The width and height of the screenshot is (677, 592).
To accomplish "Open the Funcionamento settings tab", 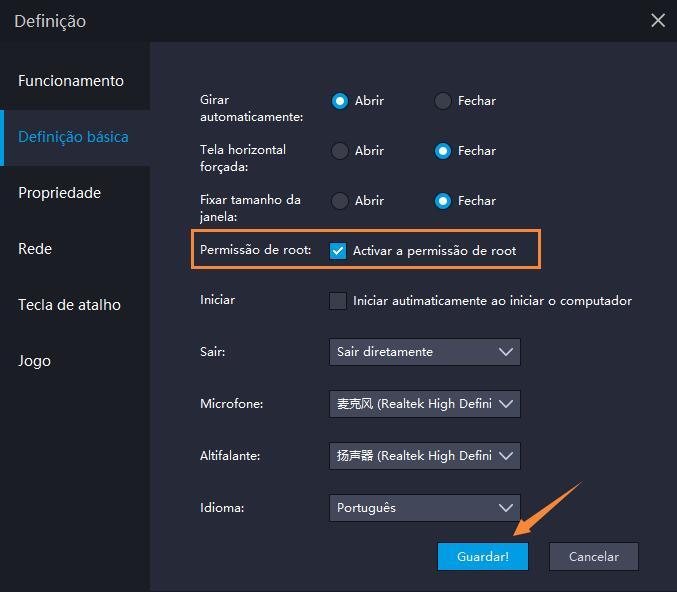I will coord(75,81).
